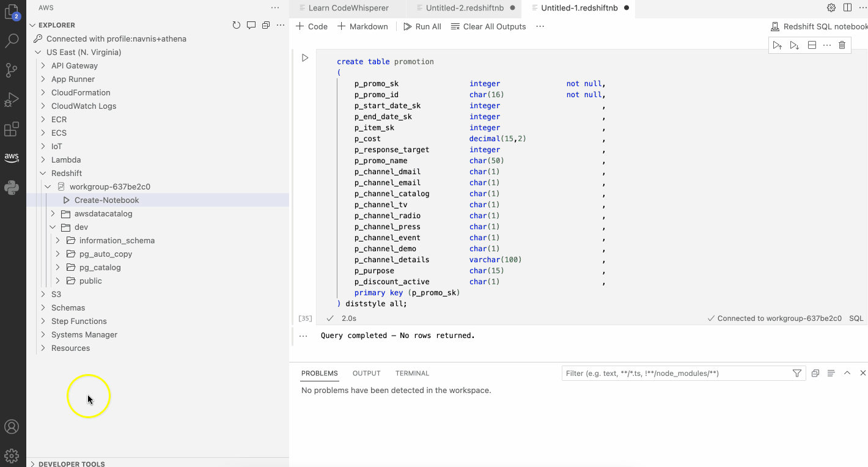The width and height of the screenshot is (868, 467).
Task: Click Connected to workgroup-637be2c0 status
Action: [x=774, y=318]
